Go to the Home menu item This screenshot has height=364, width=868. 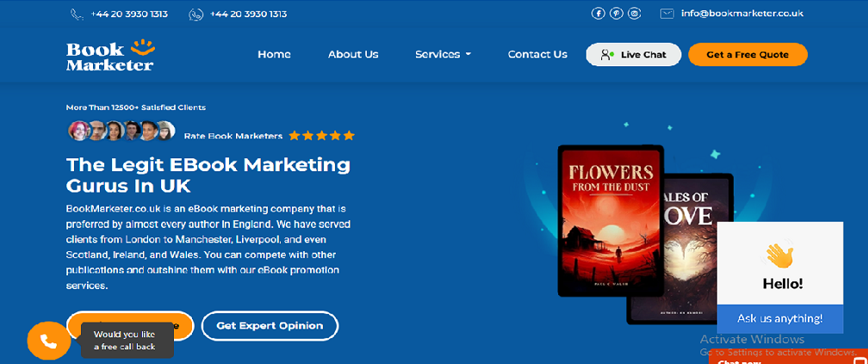click(274, 54)
